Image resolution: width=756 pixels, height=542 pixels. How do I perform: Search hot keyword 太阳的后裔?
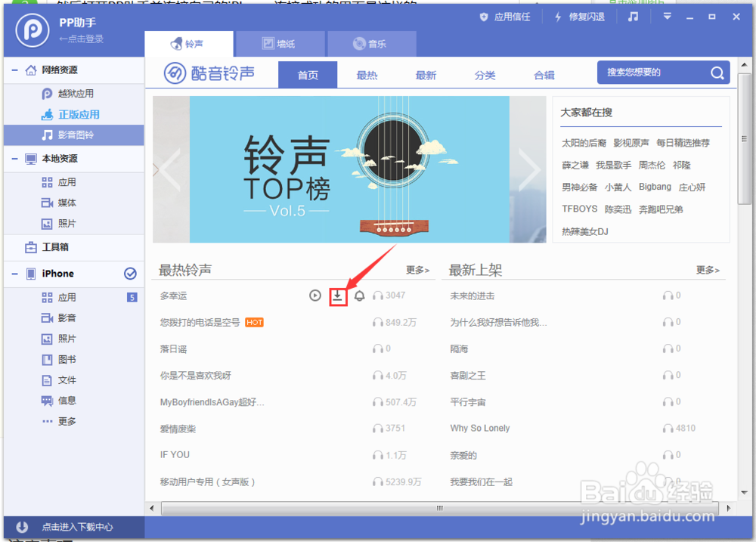coord(584,143)
